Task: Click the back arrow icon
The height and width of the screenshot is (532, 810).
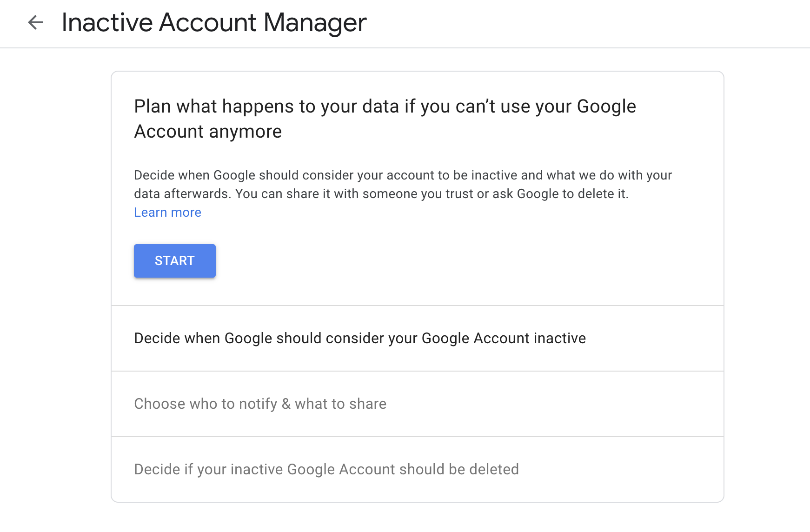Action: (x=35, y=22)
